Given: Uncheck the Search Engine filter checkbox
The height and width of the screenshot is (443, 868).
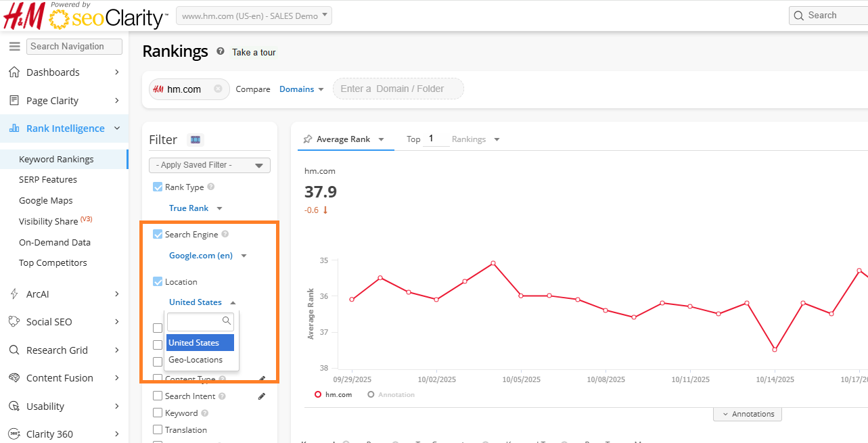Looking at the screenshot, I should (x=158, y=235).
